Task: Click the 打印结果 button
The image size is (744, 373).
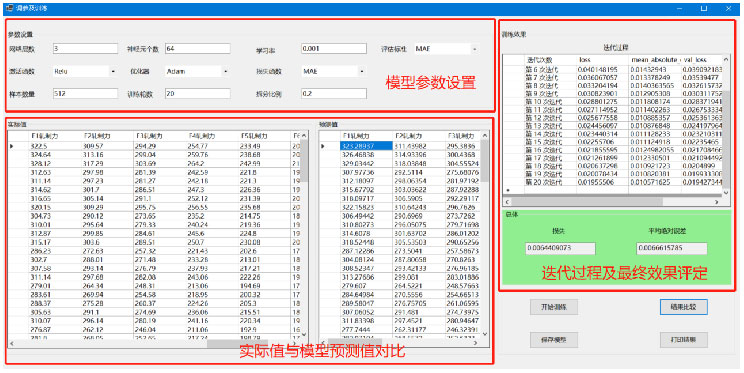Action: (x=684, y=340)
